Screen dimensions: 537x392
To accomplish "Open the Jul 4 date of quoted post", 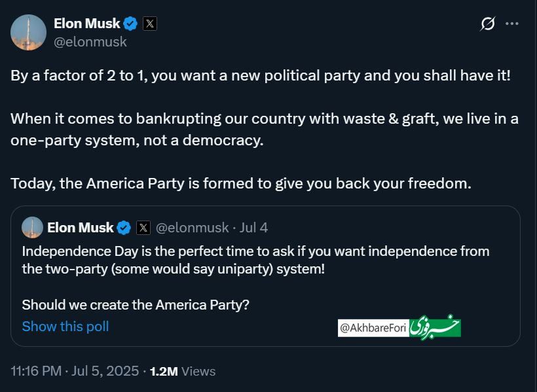I will [254, 228].
